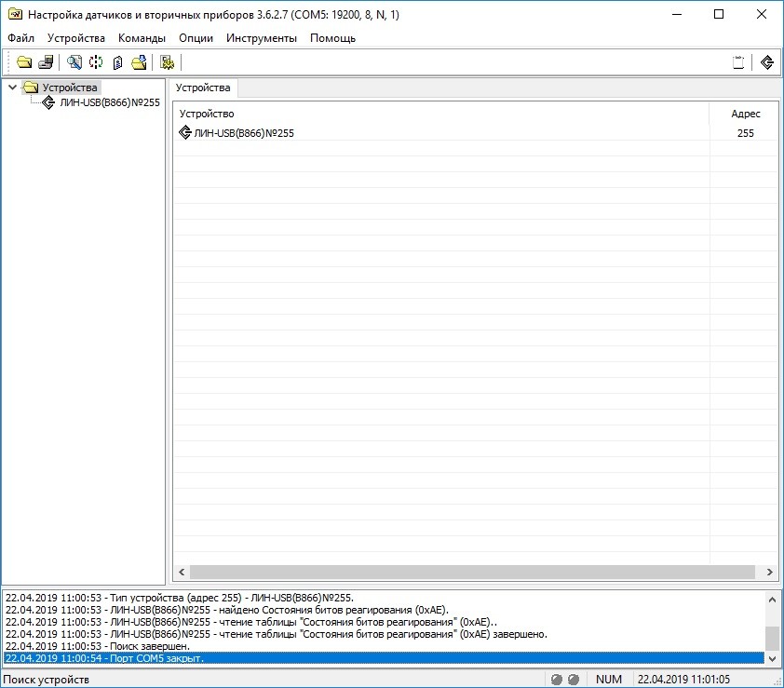Open the Опции menu

[x=196, y=38]
